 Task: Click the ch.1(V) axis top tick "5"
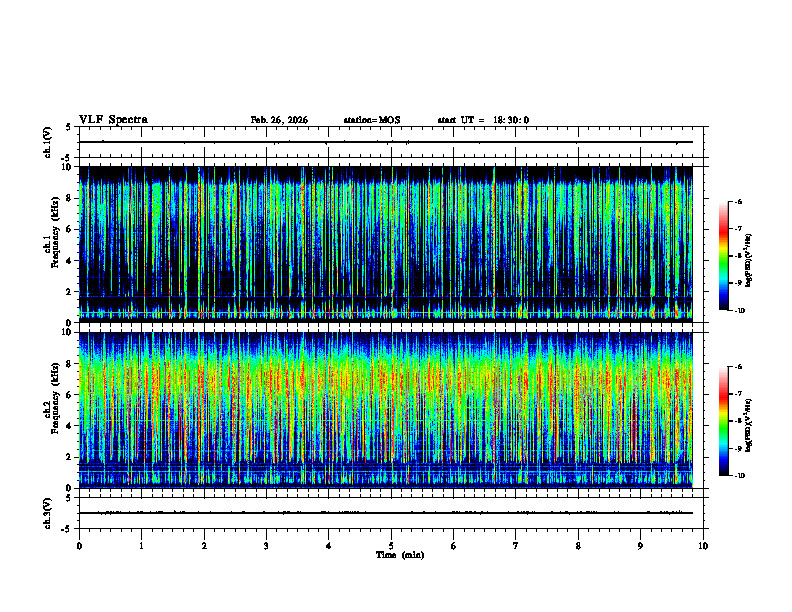click(70, 127)
